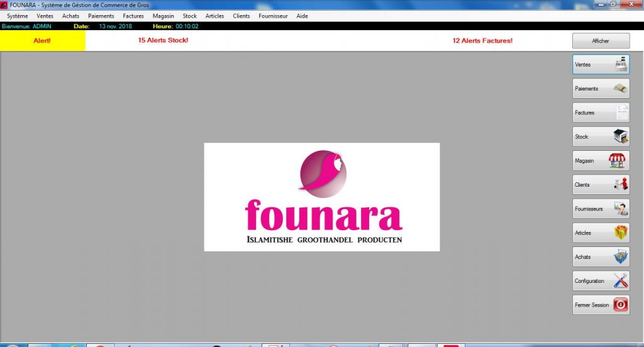Click the Founara logo image
The width and height of the screenshot is (644, 347).
pyautogui.click(x=321, y=197)
